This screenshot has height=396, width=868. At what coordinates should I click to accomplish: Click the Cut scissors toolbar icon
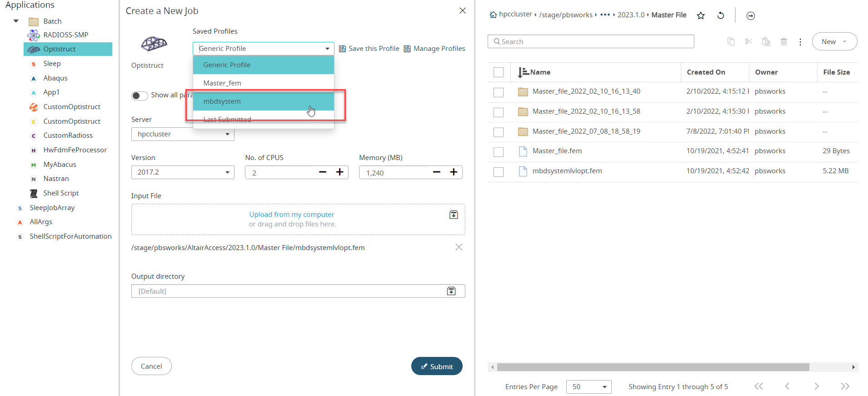(748, 42)
